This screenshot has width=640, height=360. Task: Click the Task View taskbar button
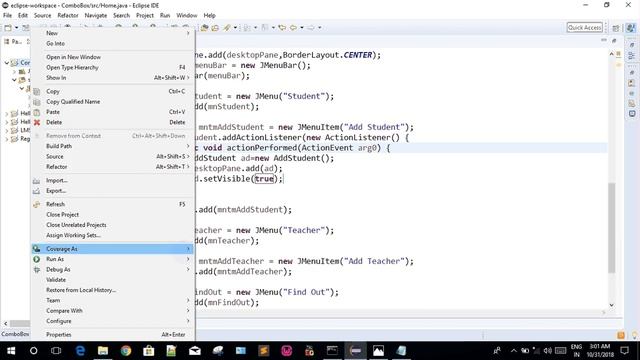pyautogui.click(x=56, y=351)
